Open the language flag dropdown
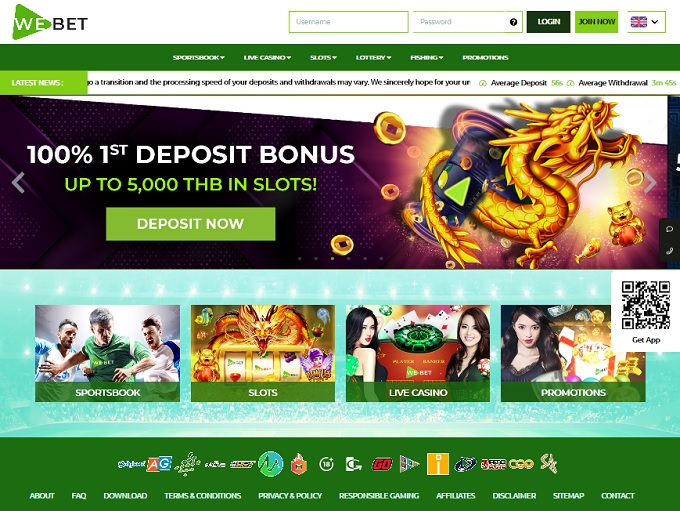680x511 pixels. click(646, 22)
